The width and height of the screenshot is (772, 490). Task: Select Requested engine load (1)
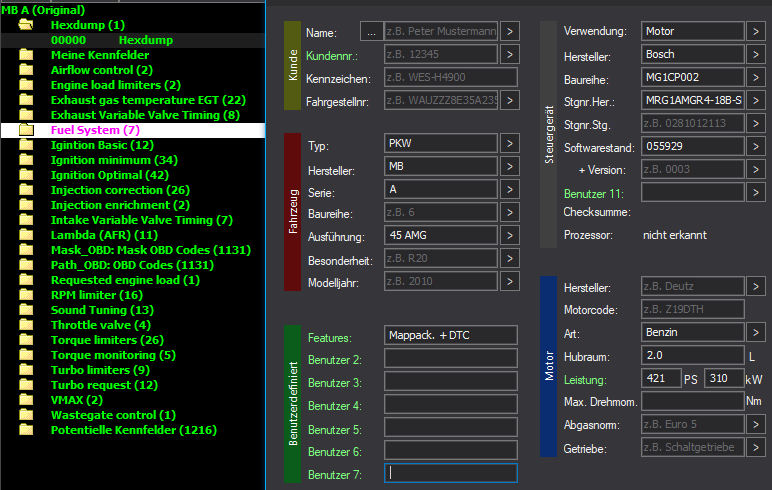pyautogui.click(x=125, y=280)
